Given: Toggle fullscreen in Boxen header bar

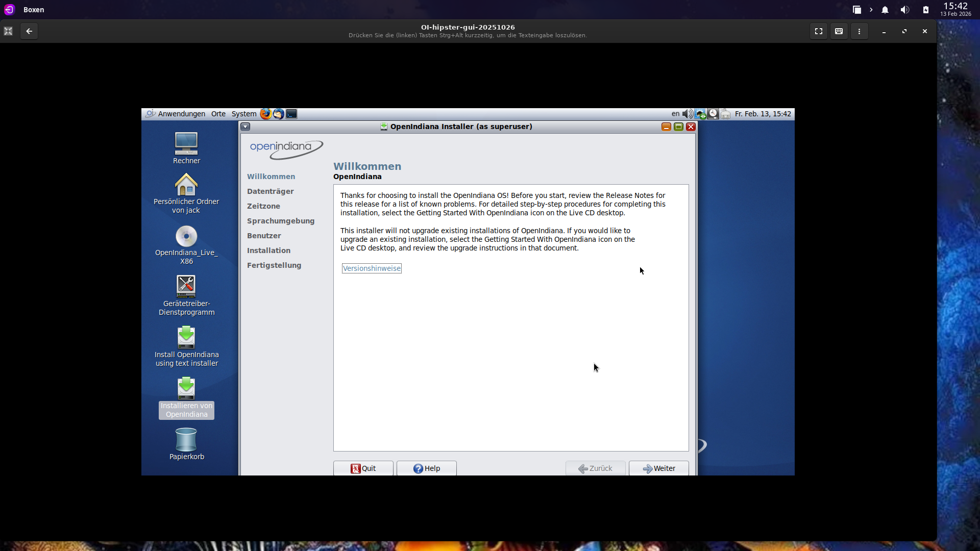Looking at the screenshot, I should [x=819, y=31].
